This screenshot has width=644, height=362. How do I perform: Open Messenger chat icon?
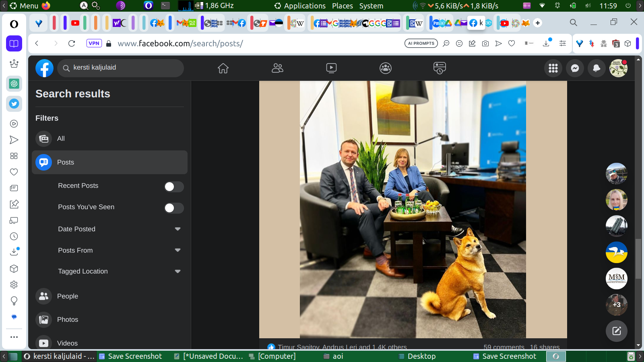pos(575,68)
